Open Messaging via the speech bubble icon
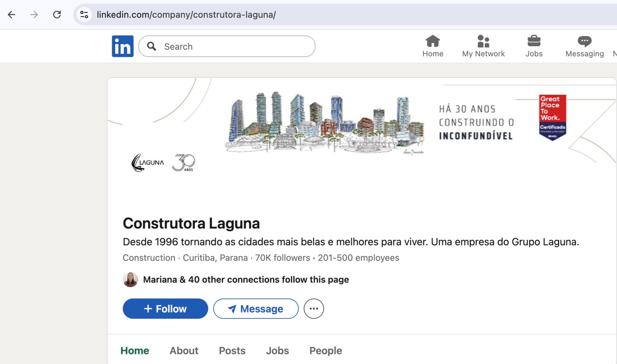 point(585,46)
